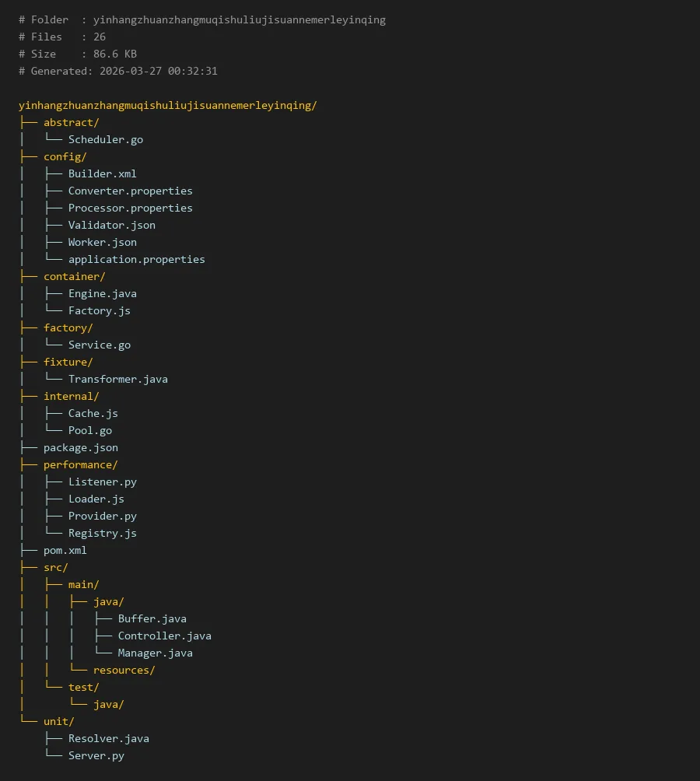Select Scheduler.go file in tree

coord(105,139)
